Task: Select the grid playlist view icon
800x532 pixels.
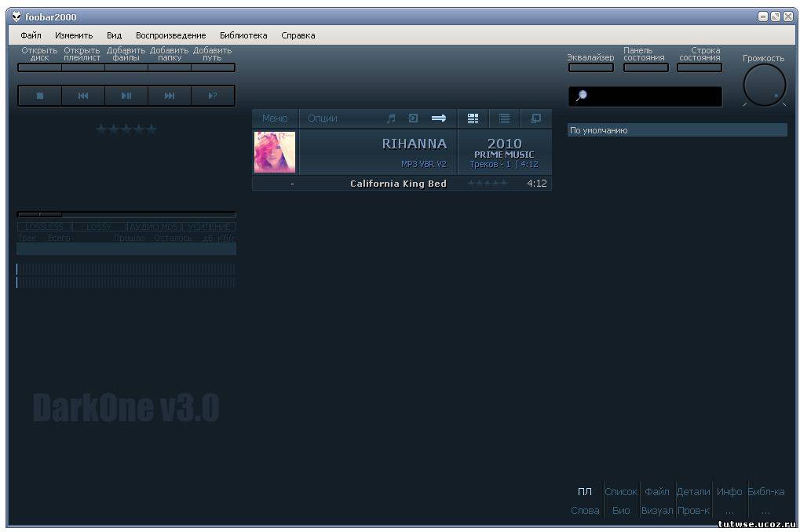Action: [473, 118]
